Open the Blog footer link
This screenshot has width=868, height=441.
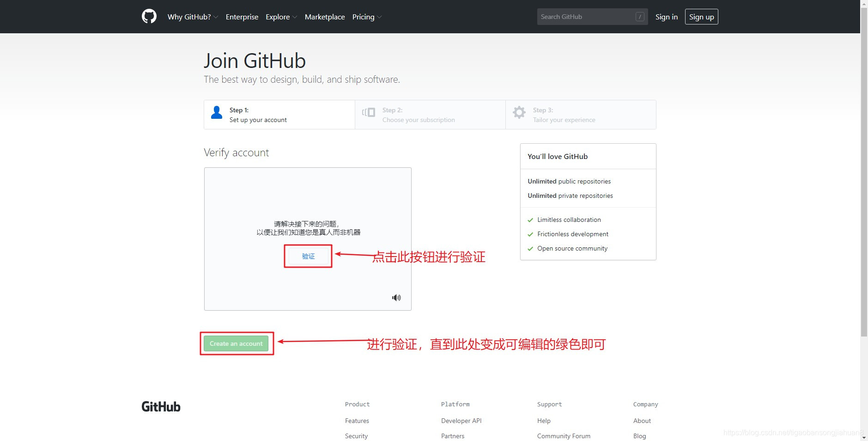(x=640, y=436)
